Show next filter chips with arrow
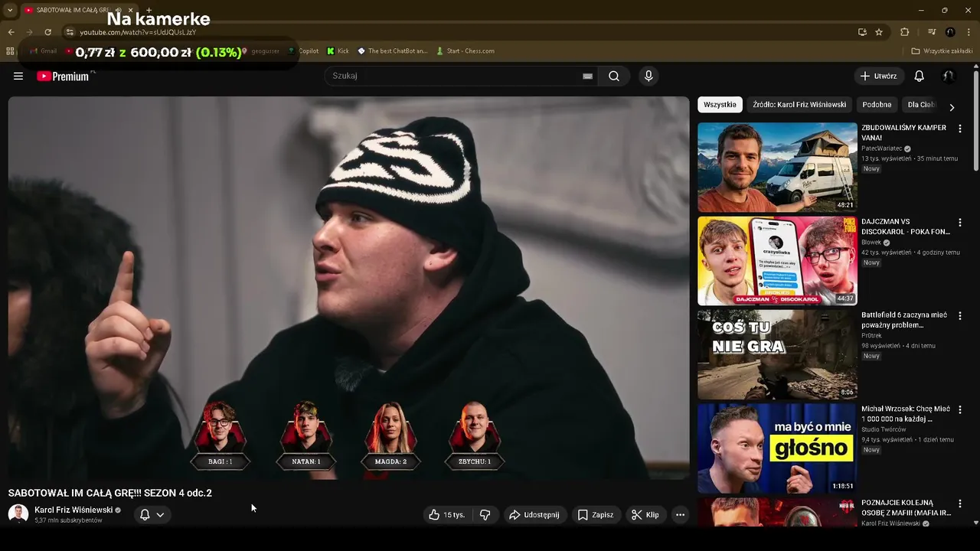Viewport: 980px width, 551px height. 952,107
